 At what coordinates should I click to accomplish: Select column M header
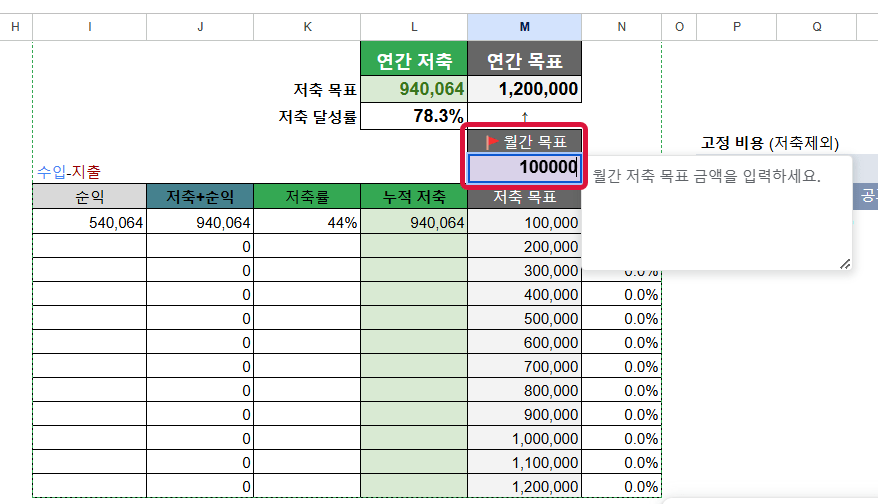tap(524, 27)
